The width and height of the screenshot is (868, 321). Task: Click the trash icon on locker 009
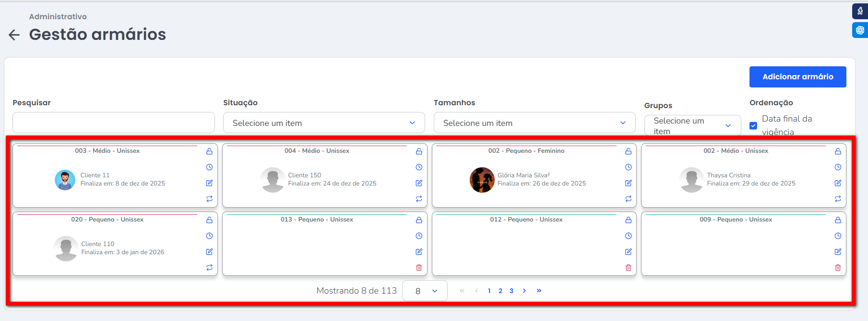click(x=838, y=268)
